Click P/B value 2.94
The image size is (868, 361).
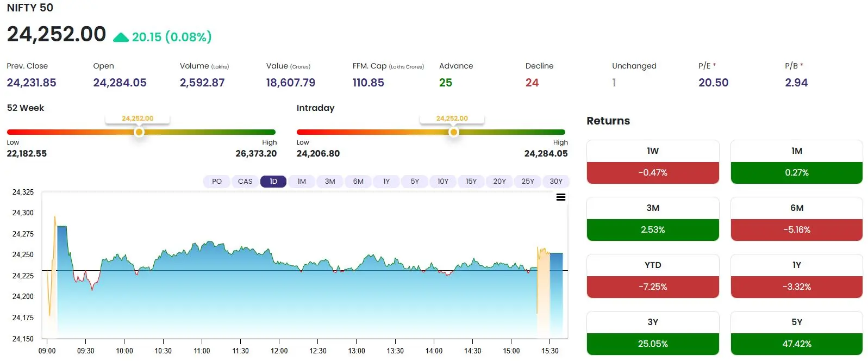(796, 83)
